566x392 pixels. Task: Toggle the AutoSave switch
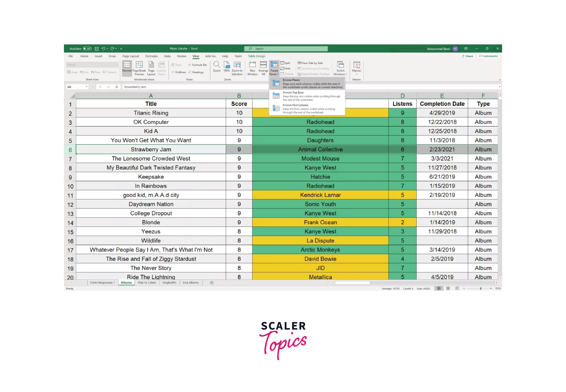tap(87, 49)
